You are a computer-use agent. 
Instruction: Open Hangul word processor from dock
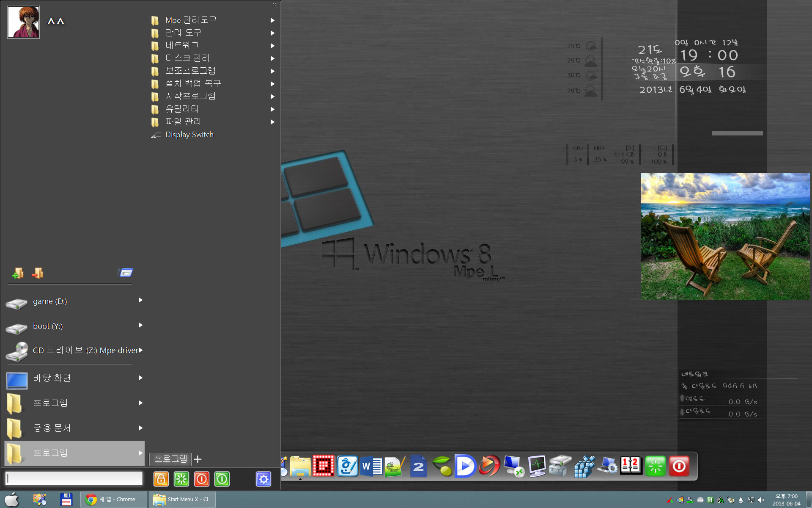[347, 466]
